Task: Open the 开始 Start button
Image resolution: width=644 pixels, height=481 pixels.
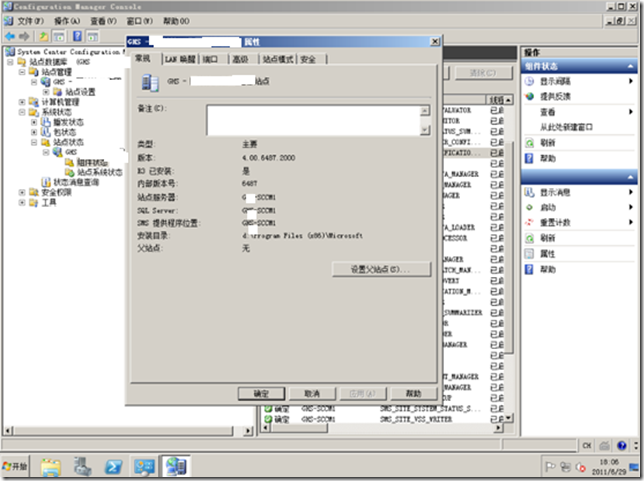Action: [x=15, y=467]
